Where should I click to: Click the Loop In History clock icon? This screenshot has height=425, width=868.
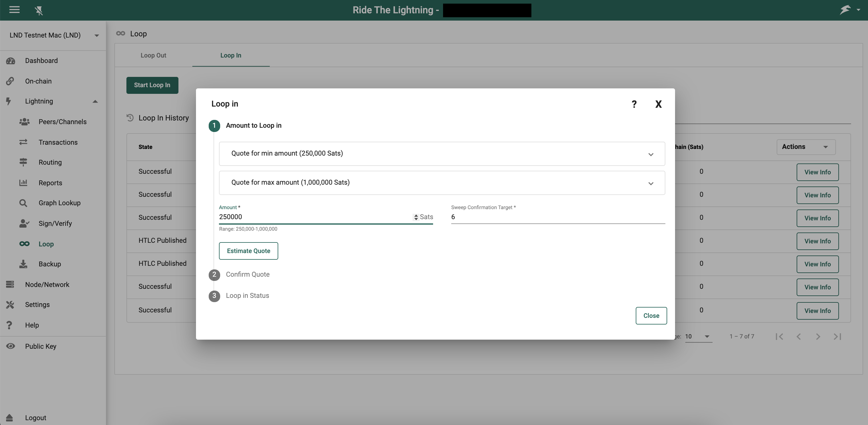point(130,118)
